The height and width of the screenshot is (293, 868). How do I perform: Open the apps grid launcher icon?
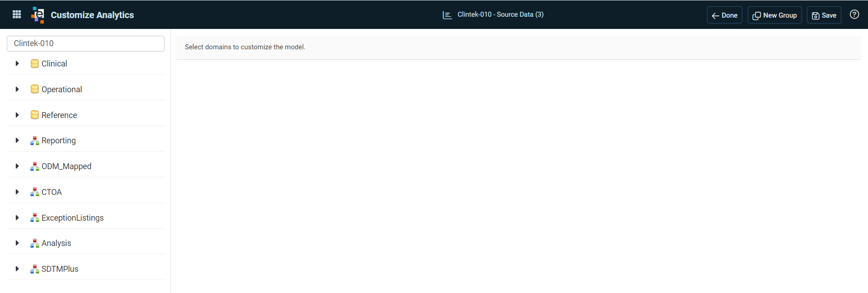pyautogui.click(x=17, y=14)
